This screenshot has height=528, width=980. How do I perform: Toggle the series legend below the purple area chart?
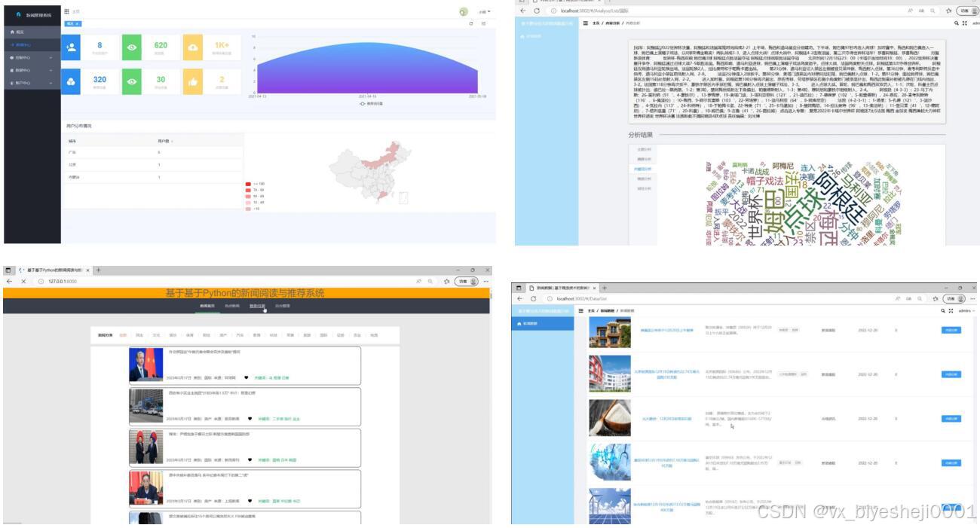point(371,104)
